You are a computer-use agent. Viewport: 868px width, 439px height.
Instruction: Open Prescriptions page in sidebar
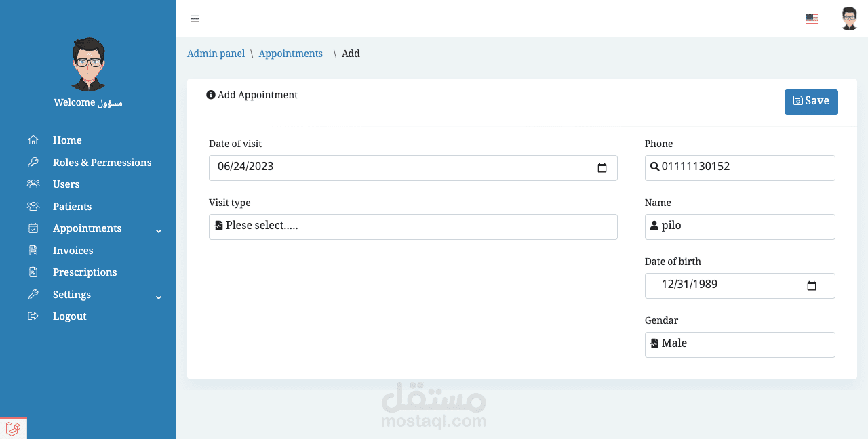point(85,272)
